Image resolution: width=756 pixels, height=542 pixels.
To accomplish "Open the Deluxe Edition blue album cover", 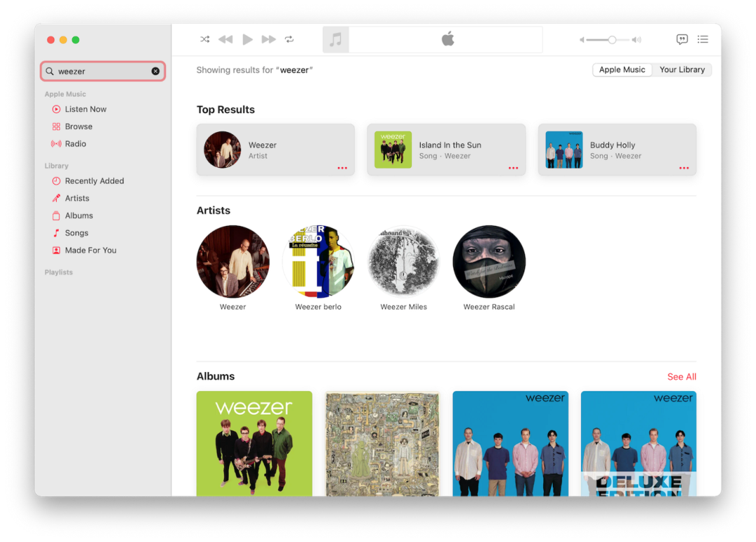I will click(x=638, y=443).
